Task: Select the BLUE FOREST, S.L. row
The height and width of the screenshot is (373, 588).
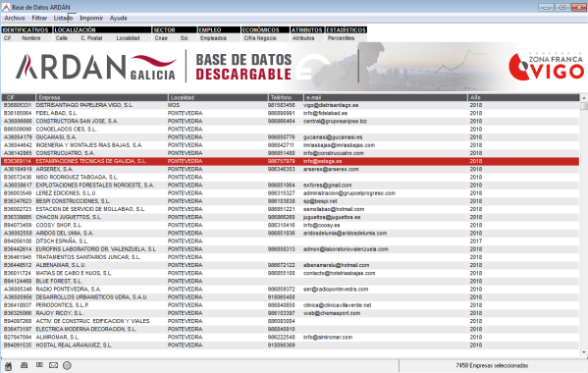Action: (291, 281)
